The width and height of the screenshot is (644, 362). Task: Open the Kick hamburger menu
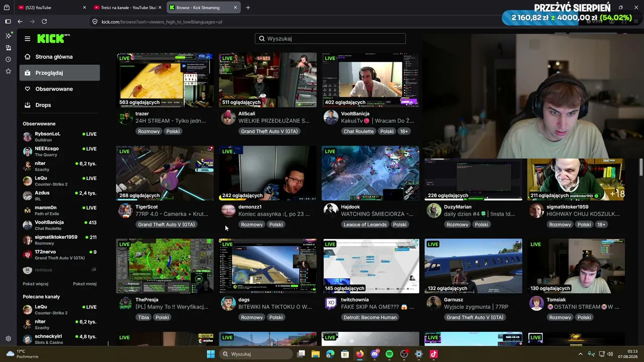[27, 39]
